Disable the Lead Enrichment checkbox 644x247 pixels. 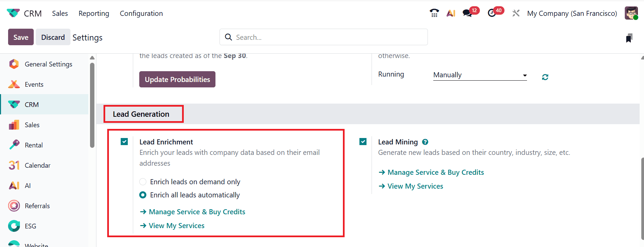124,141
